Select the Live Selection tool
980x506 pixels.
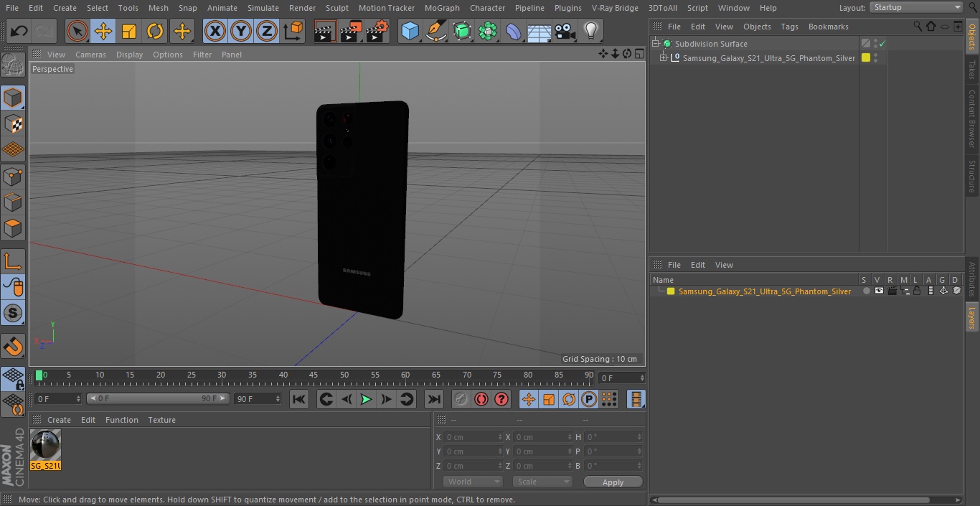77,31
